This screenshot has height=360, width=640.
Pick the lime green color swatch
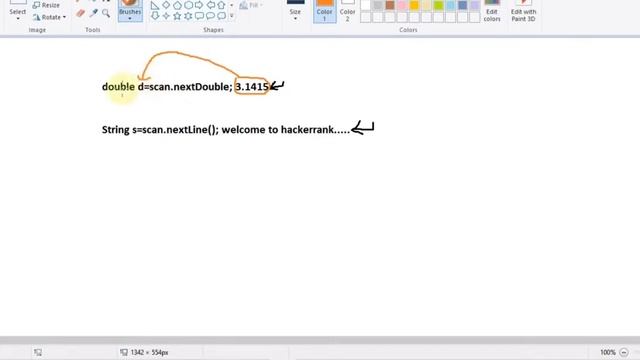point(438,5)
